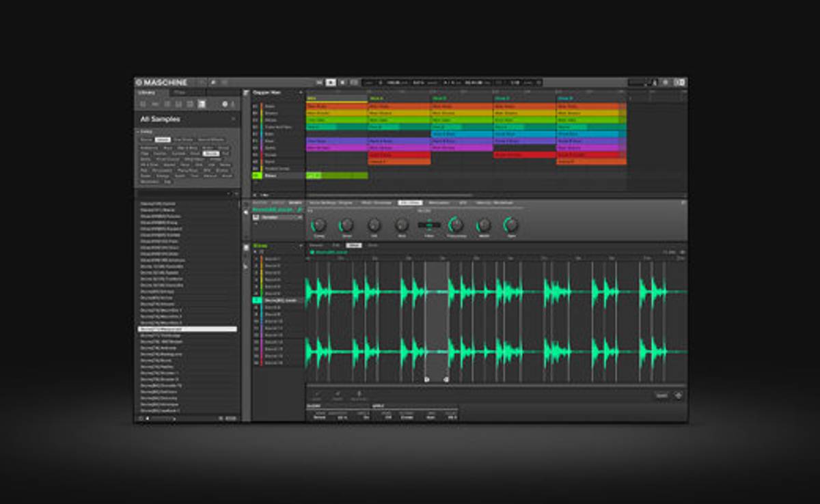This screenshot has height=504, width=820.
Task: Click the drag-slices icon beside Apply
Action: pos(678,395)
